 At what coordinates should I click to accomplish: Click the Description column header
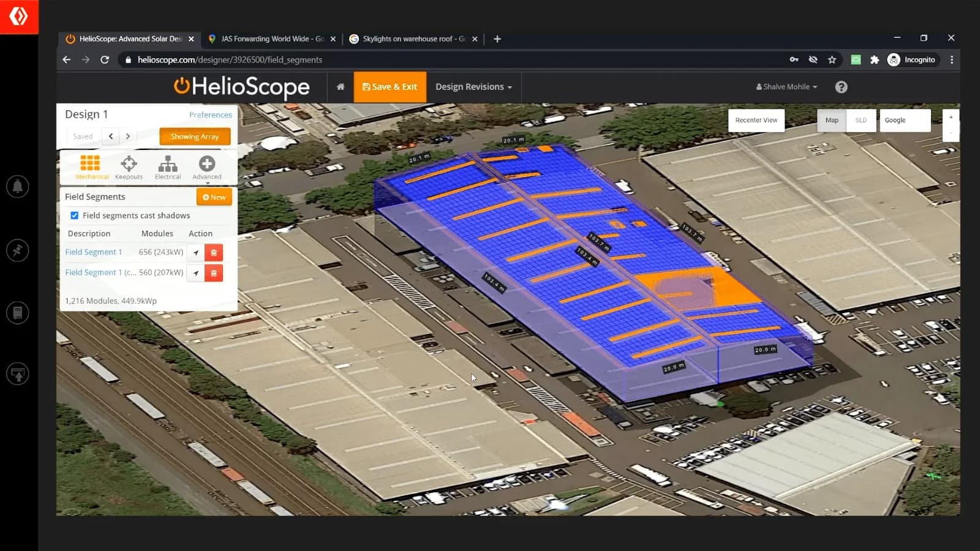(89, 233)
